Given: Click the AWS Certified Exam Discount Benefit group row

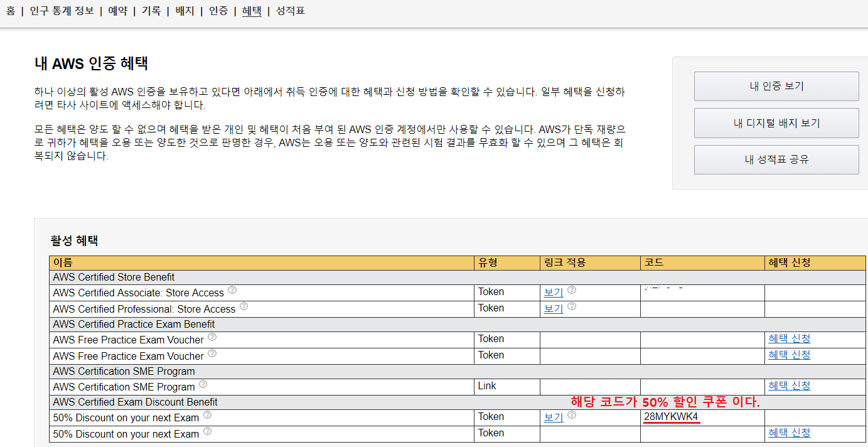Looking at the screenshot, I should pyautogui.click(x=458, y=402).
